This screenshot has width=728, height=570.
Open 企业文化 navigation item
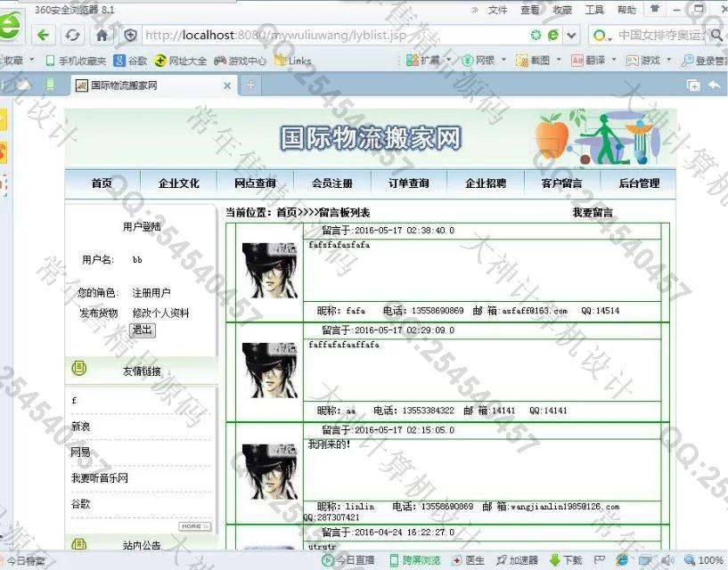179,183
